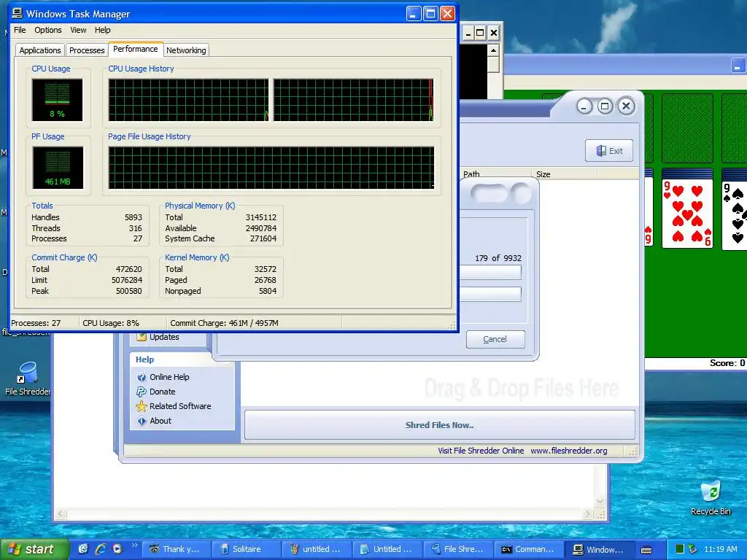This screenshot has width=747, height=560.
Task: Expand quick launch overflow chevron
Action: pyautogui.click(x=134, y=545)
